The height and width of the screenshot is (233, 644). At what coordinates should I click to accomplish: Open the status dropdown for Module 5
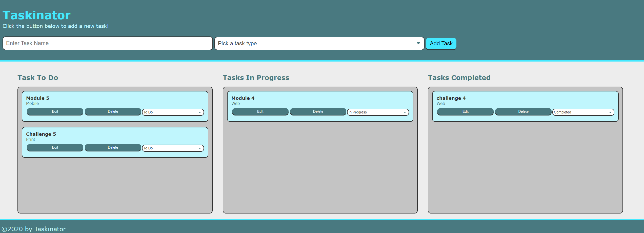pyautogui.click(x=173, y=112)
